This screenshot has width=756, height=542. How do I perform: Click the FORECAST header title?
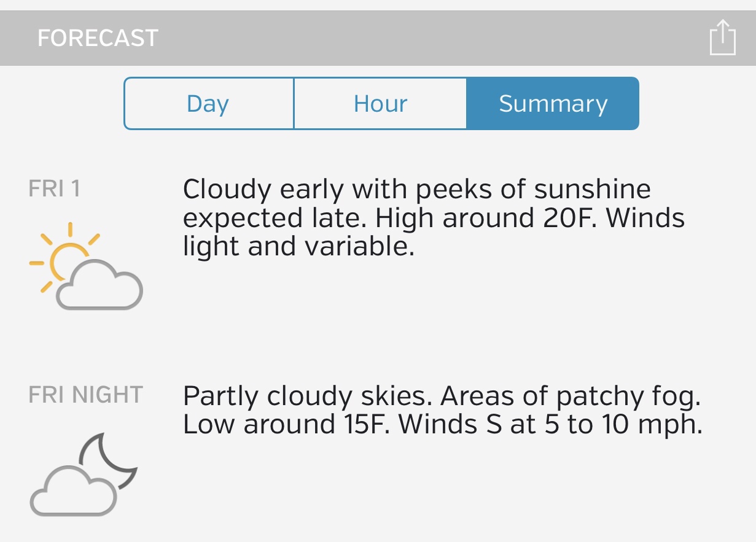[x=98, y=38]
